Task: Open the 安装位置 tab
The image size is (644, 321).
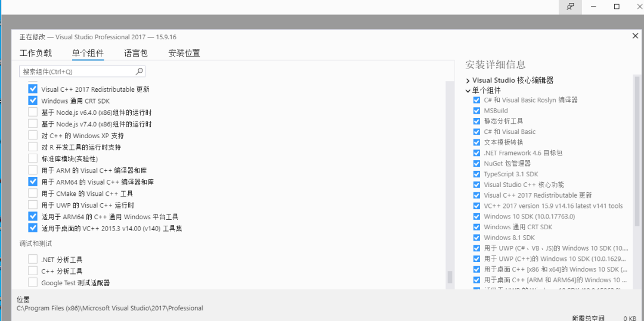Action: (184, 53)
